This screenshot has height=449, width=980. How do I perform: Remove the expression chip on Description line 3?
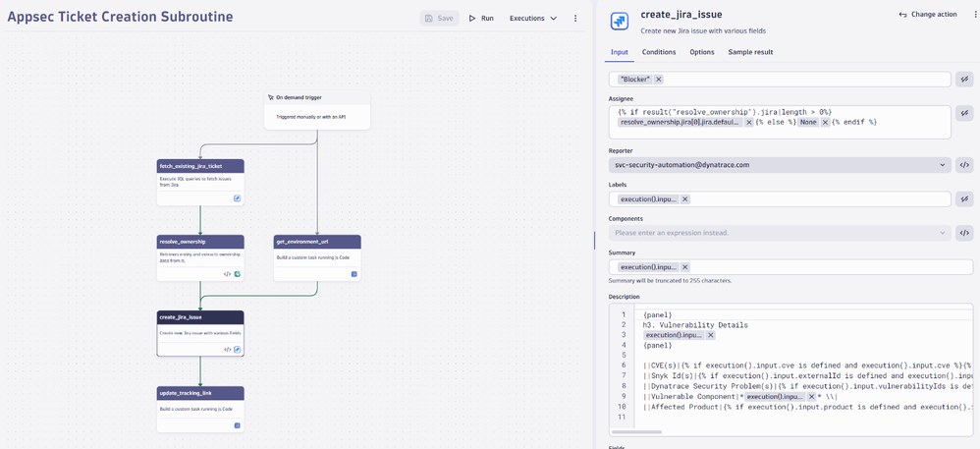[711, 335]
